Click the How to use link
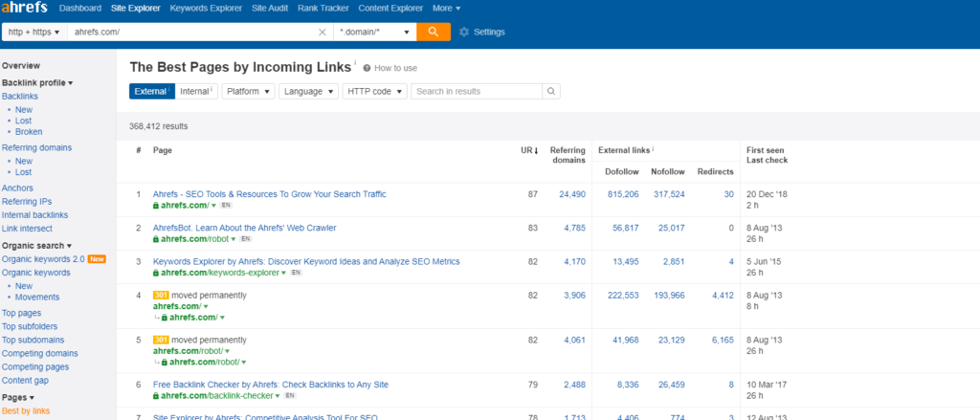The image size is (980, 420). [395, 68]
